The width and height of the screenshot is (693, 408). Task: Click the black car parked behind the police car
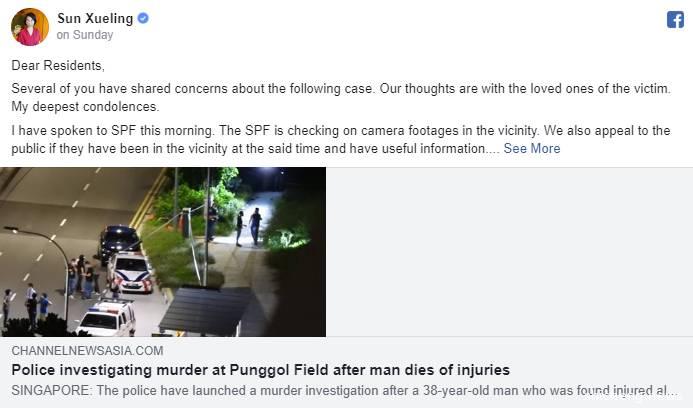point(118,242)
